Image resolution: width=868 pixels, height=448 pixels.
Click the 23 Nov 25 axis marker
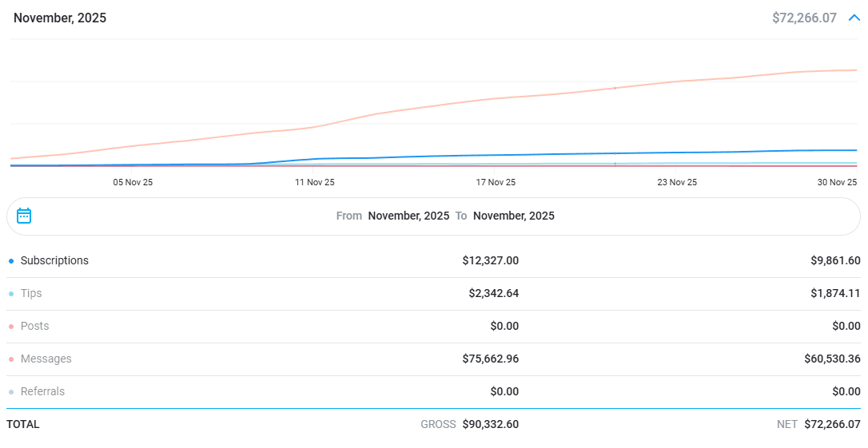pyautogui.click(x=677, y=182)
